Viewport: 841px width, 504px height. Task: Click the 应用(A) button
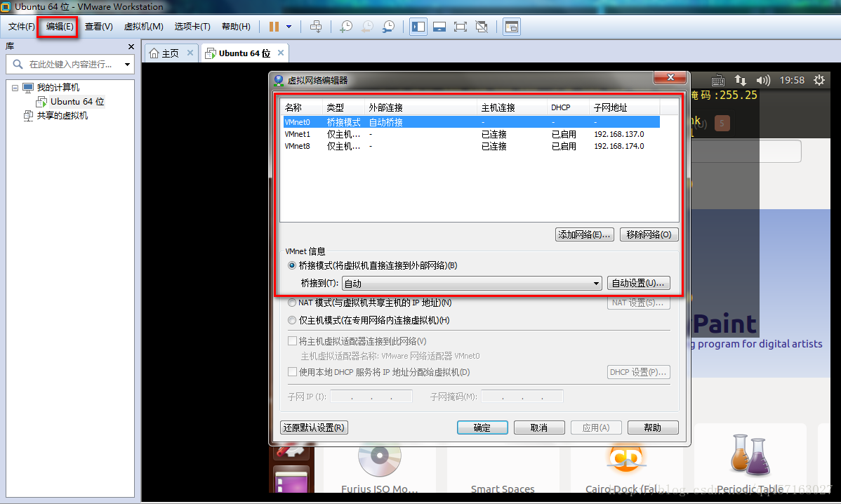click(x=596, y=427)
